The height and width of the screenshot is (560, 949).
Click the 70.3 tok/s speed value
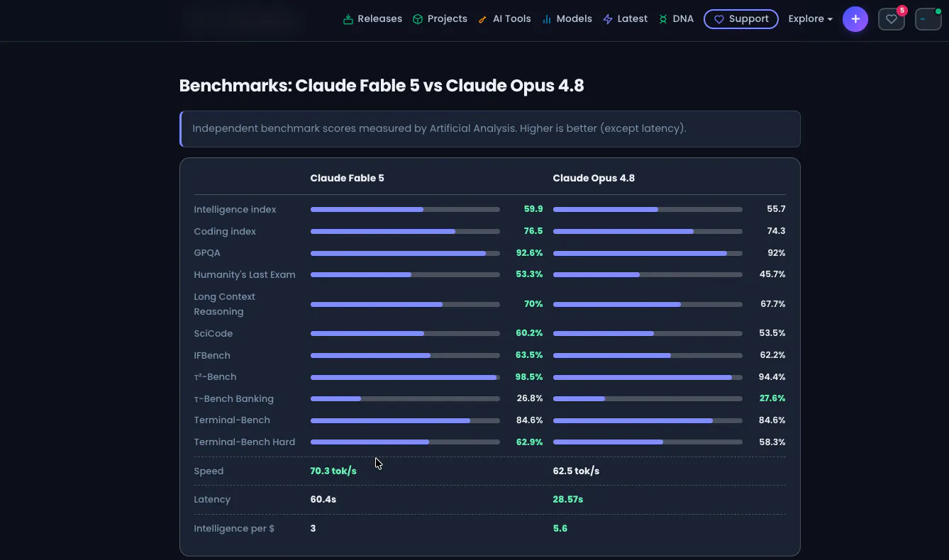coord(333,471)
